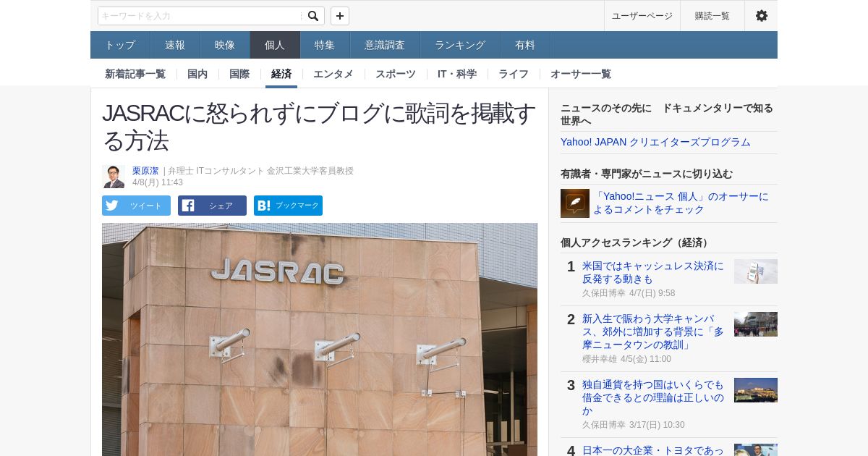Click thumbnail of university campus article
Viewport: 868px width, 456px height.
(x=756, y=324)
